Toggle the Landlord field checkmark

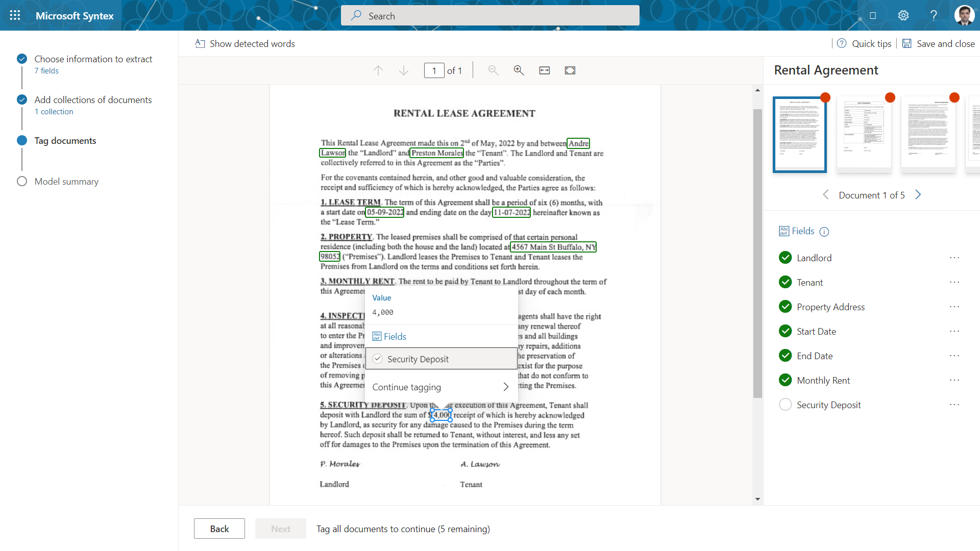[x=786, y=258]
